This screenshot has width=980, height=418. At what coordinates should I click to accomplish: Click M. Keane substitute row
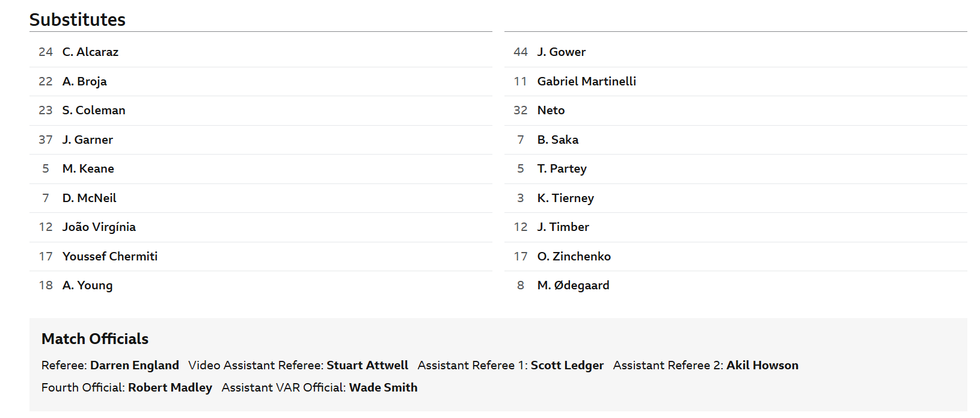click(261, 169)
